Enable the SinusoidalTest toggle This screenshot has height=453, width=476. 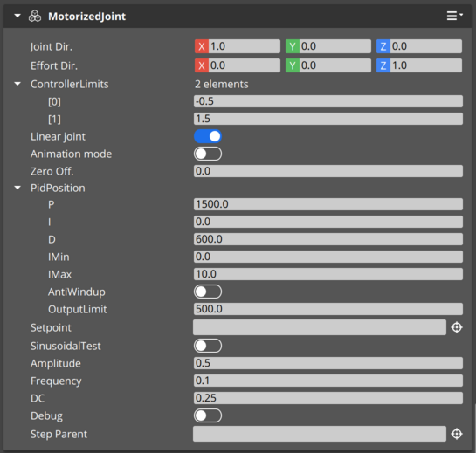(208, 346)
